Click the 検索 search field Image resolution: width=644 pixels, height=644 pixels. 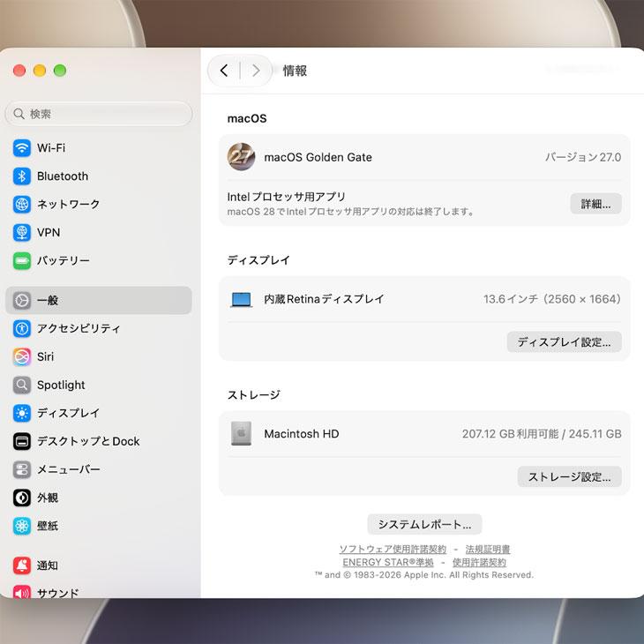[x=99, y=114]
